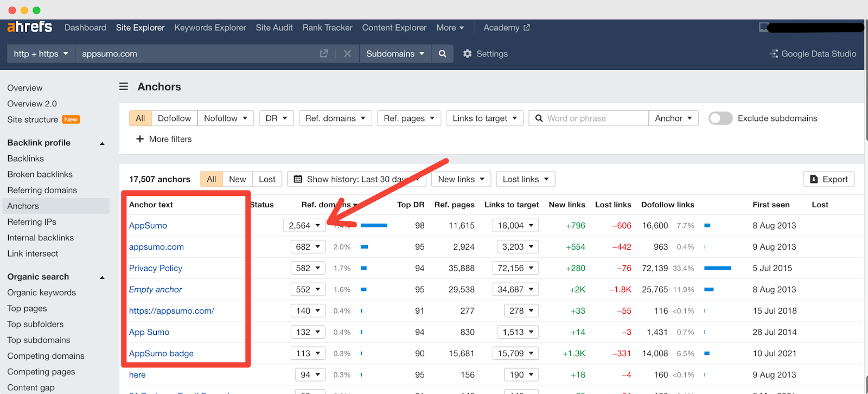
Task: Clear the URL with the X icon
Action: (x=348, y=54)
